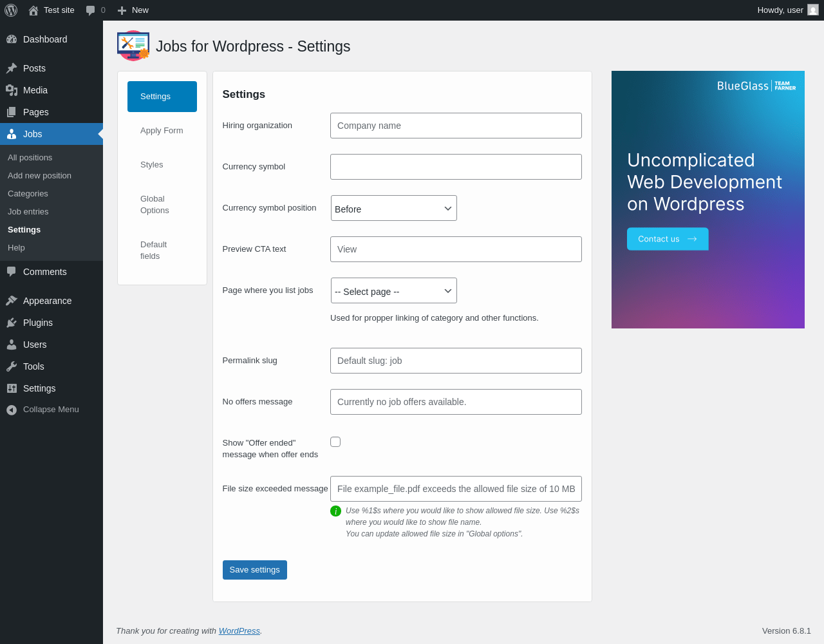
Task: Open the comments bubble icon in admin bar
Action: [x=91, y=10]
